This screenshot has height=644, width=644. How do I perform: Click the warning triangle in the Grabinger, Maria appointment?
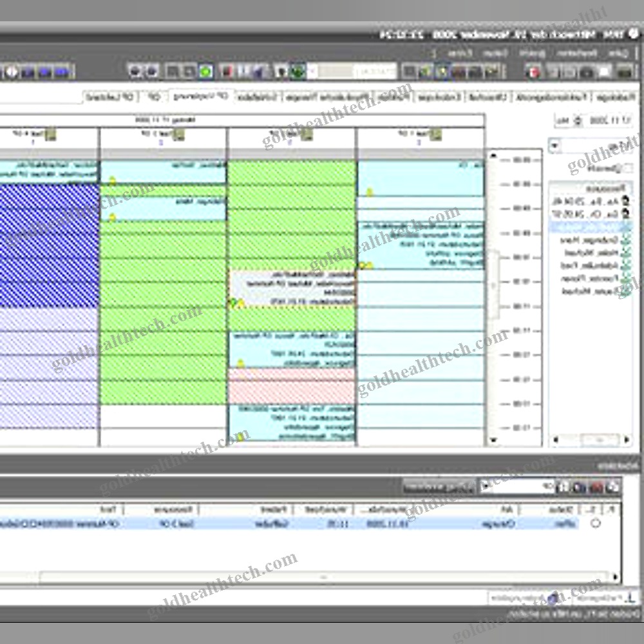click(112, 217)
